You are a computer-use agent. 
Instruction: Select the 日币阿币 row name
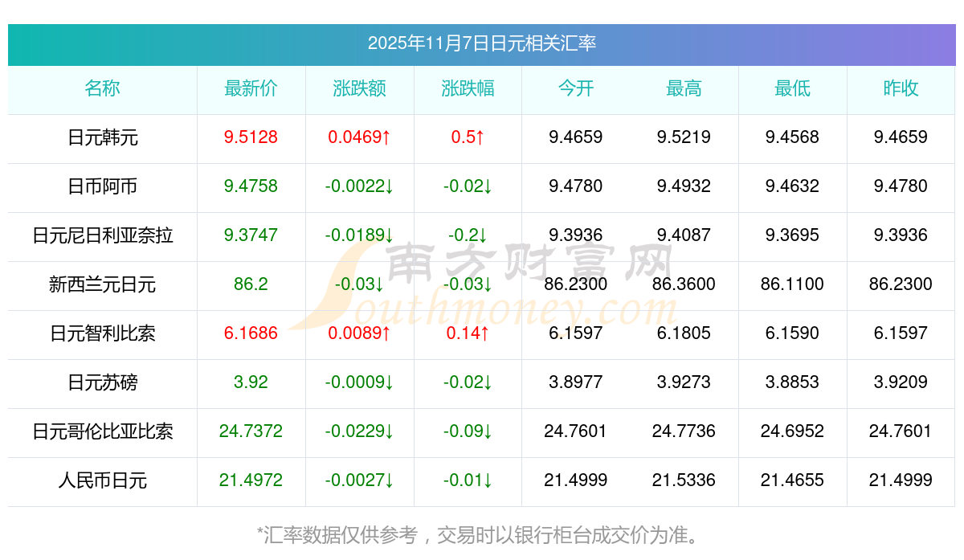102,186
